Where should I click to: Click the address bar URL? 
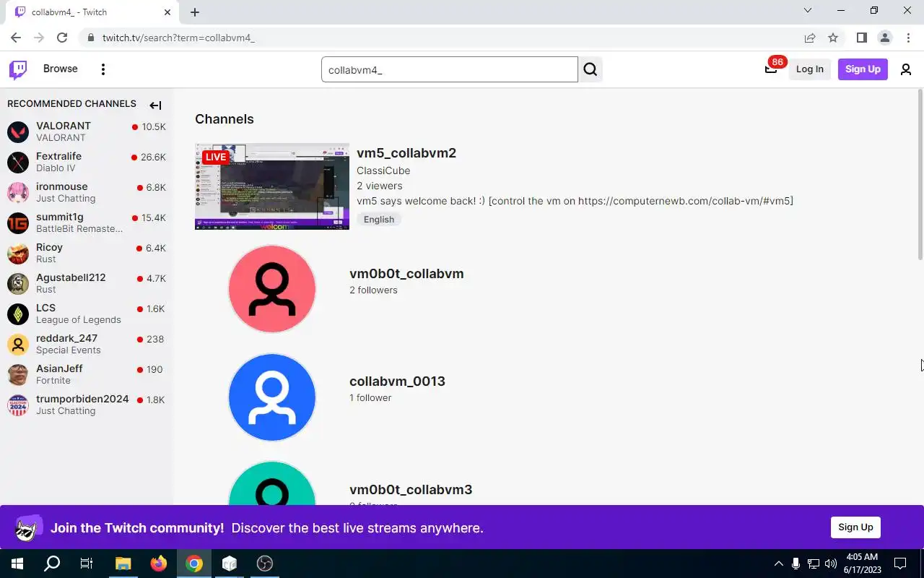178,38
